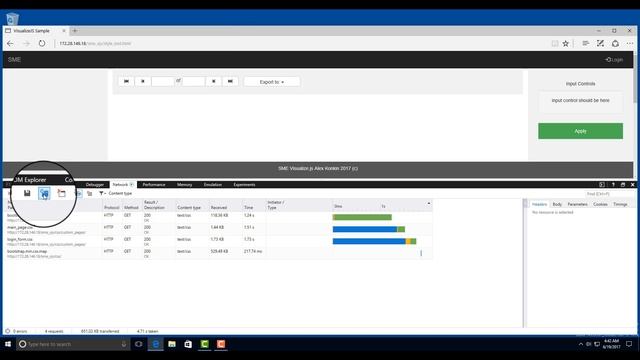The width and height of the screenshot is (640, 360).
Task: Open the Timings details tab
Action: tap(620, 204)
